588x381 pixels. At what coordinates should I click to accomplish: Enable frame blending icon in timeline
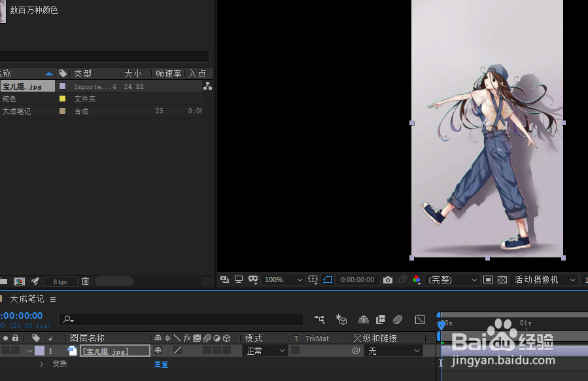point(381,319)
